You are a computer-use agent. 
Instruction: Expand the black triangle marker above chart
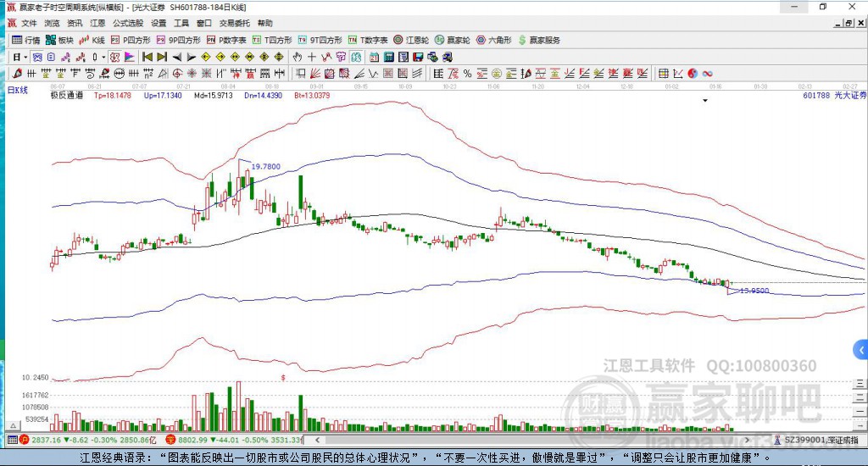pos(705,101)
